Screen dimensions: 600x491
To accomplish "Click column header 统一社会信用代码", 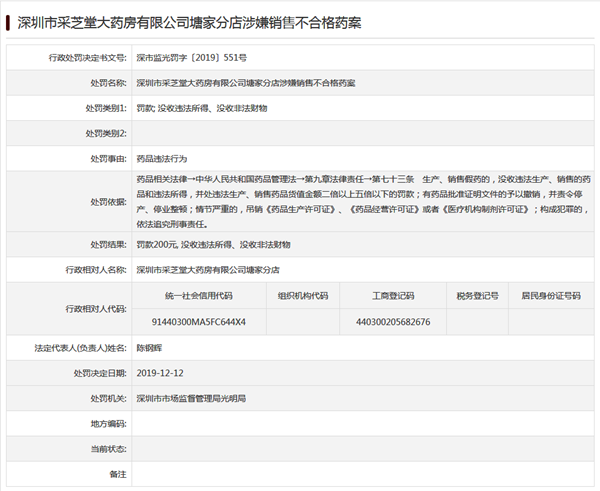I will pos(199,296).
